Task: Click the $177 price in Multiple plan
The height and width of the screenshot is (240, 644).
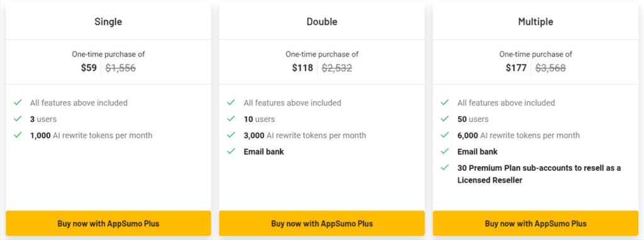Action: click(516, 68)
